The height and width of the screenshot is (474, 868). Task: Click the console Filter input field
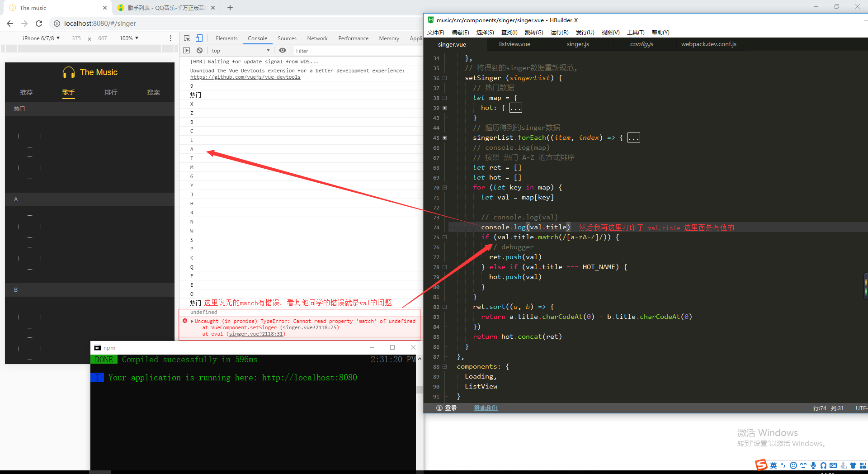pyautogui.click(x=357, y=51)
